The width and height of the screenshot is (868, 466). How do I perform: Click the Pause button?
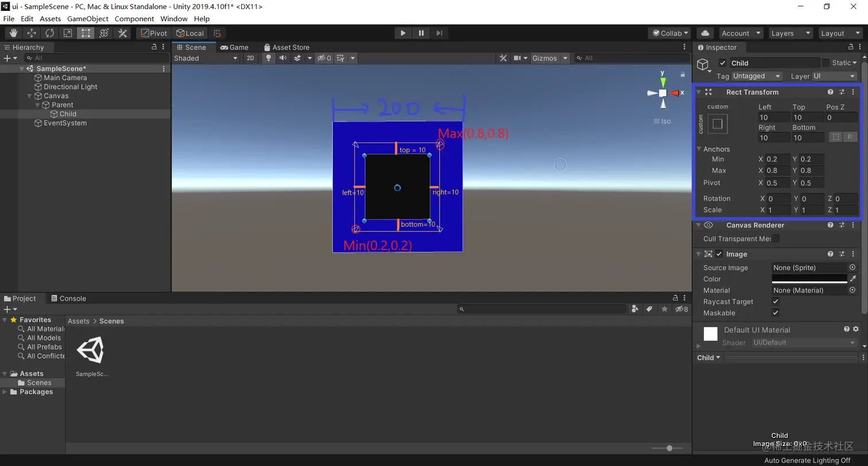pyautogui.click(x=421, y=33)
